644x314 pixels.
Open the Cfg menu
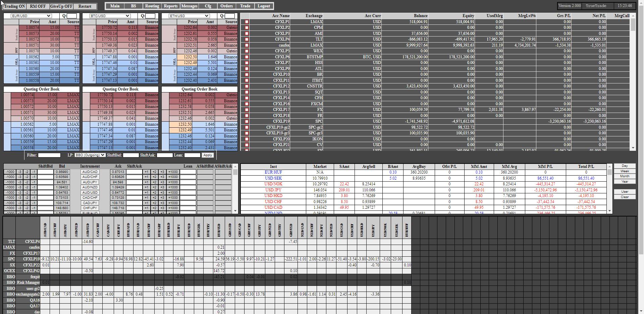[208, 6]
